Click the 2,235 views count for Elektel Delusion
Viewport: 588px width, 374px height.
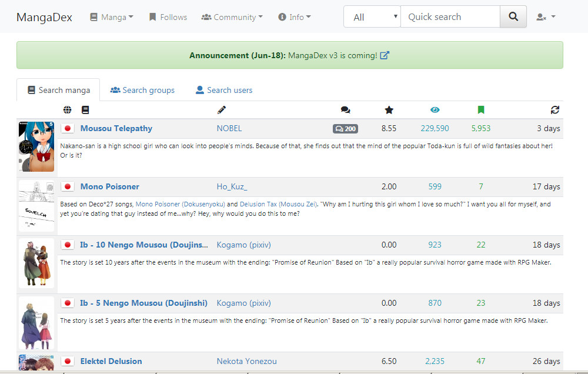click(435, 361)
